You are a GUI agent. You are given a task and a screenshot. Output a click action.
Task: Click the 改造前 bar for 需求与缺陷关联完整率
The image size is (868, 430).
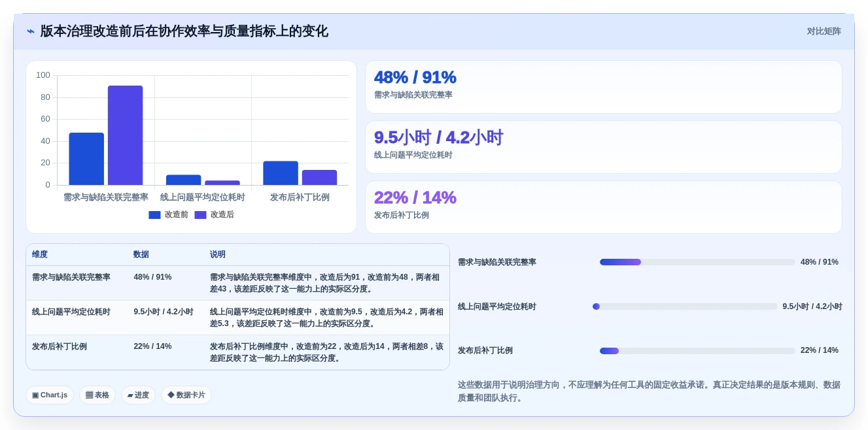(x=86, y=159)
